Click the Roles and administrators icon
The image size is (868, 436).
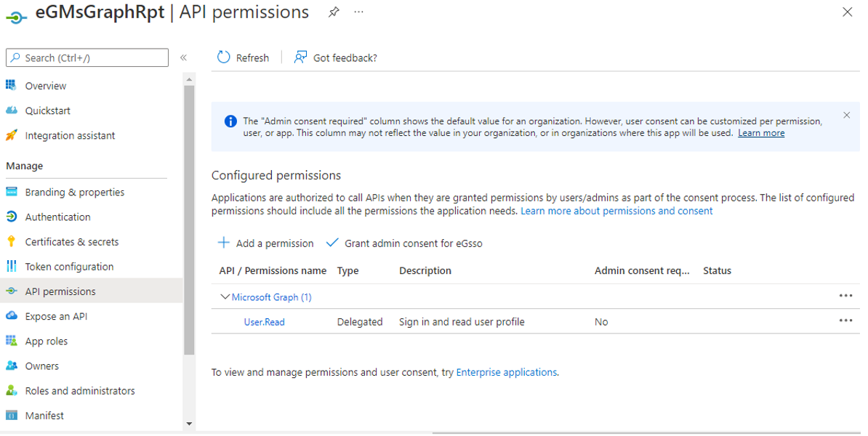pos(11,391)
